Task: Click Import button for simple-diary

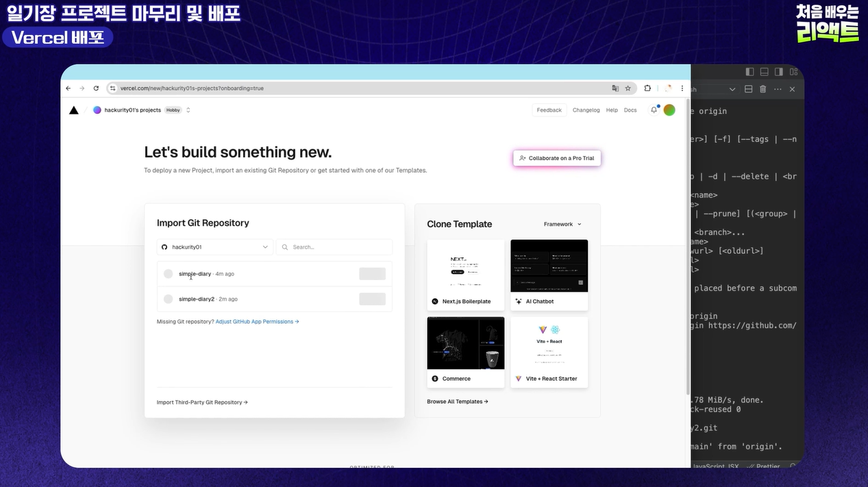Action: point(373,274)
